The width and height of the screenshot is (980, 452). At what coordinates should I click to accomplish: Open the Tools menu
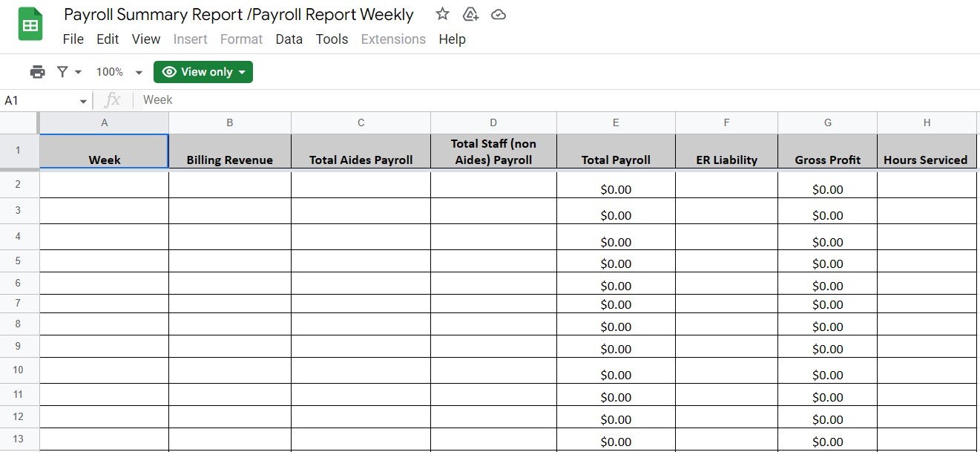[x=332, y=39]
